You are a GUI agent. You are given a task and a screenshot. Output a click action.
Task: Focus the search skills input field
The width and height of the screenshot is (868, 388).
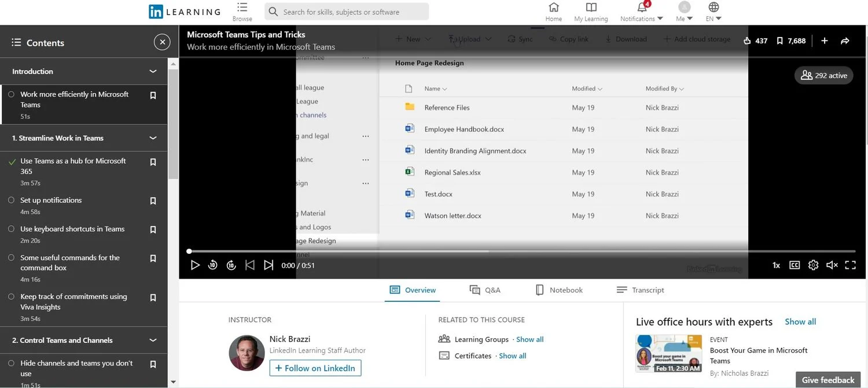click(347, 12)
